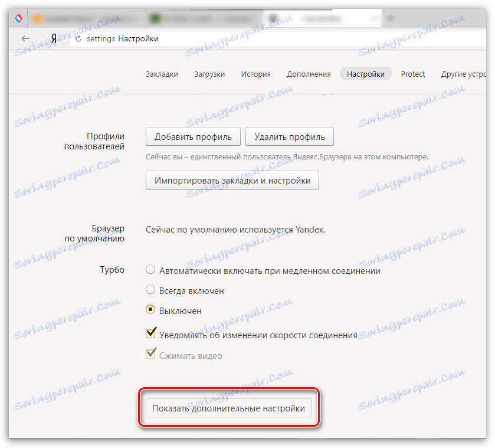Open the История tab
Image resolution: width=495 pixels, height=448 pixels.
click(255, 74)
